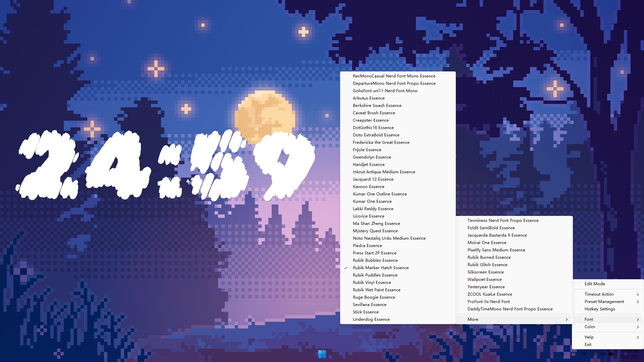
Task: Open the Wi-Fi network tray icon
Action: pyautogui.click(x=595, y=354)
